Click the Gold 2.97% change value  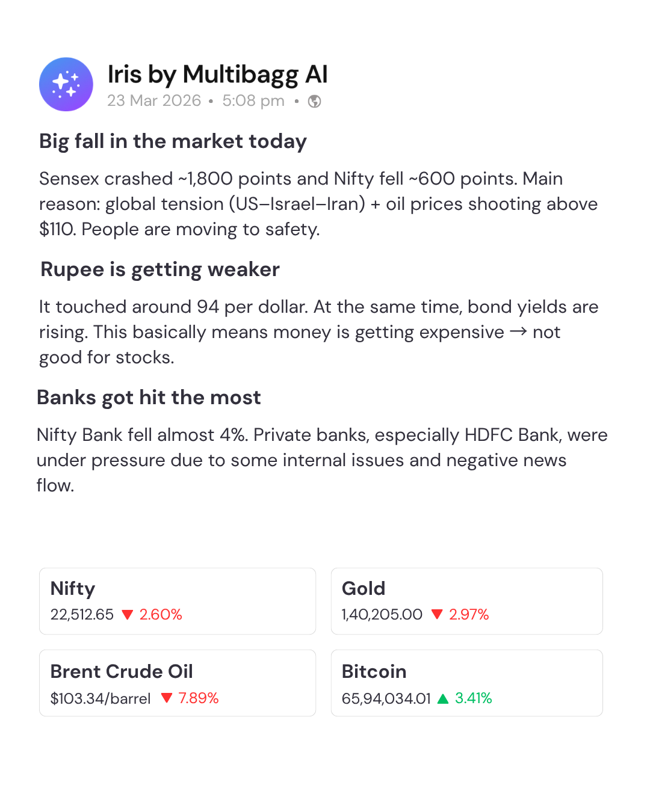click(x=469, y=615)
